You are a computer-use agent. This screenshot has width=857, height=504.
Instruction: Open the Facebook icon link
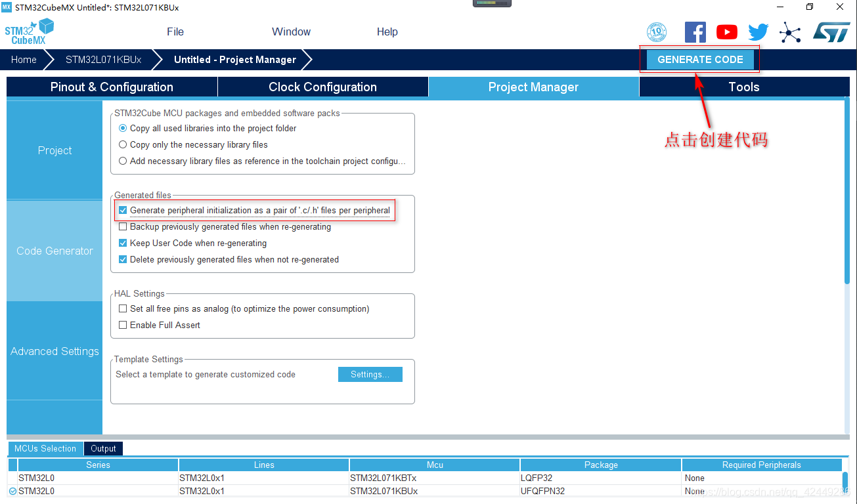(x=695, y=32)
